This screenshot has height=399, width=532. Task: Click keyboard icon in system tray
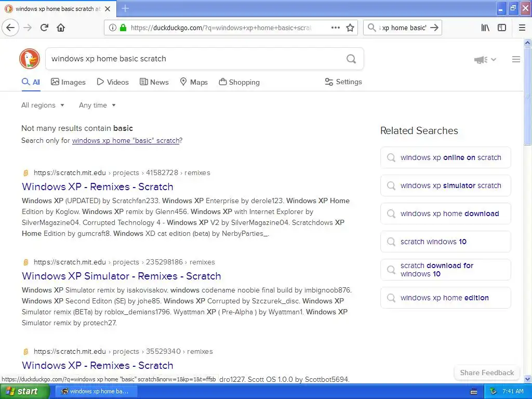(474, 392)
